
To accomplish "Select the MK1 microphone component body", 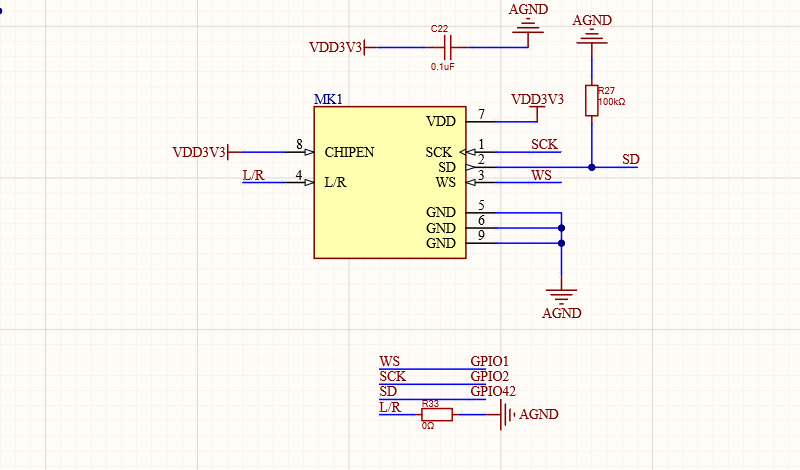I will pyautogui.click(x=390, y=182).
